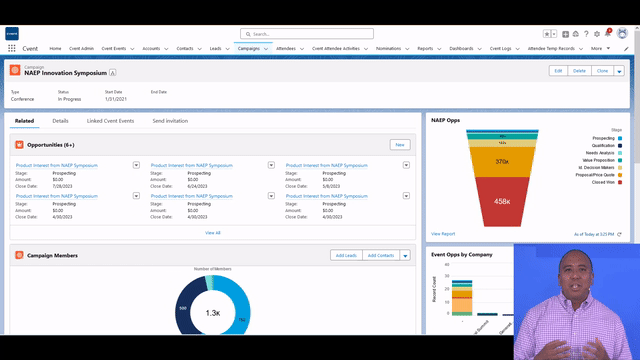Click the page vertical scrollbar
The width and height of the screenshot is (640, 360).
pos(637,96)
